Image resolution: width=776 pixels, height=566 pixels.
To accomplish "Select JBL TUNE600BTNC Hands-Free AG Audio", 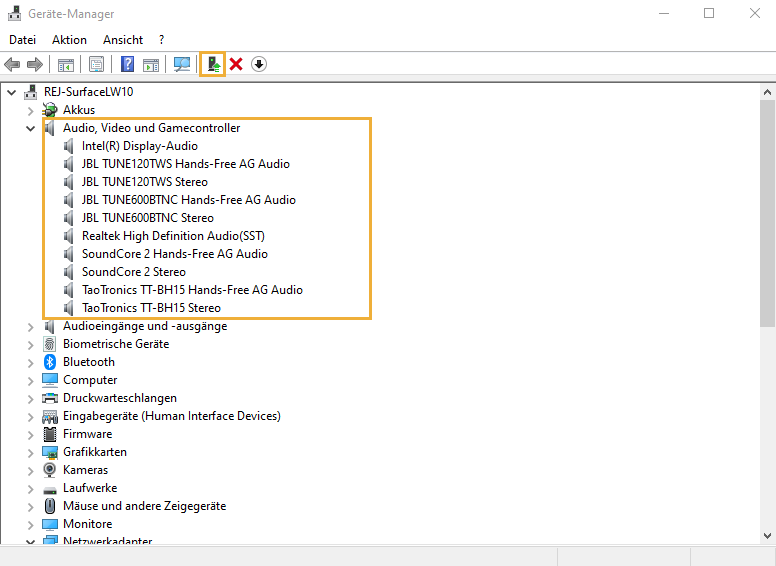I will pyautogui.click(x=189, y=200).
